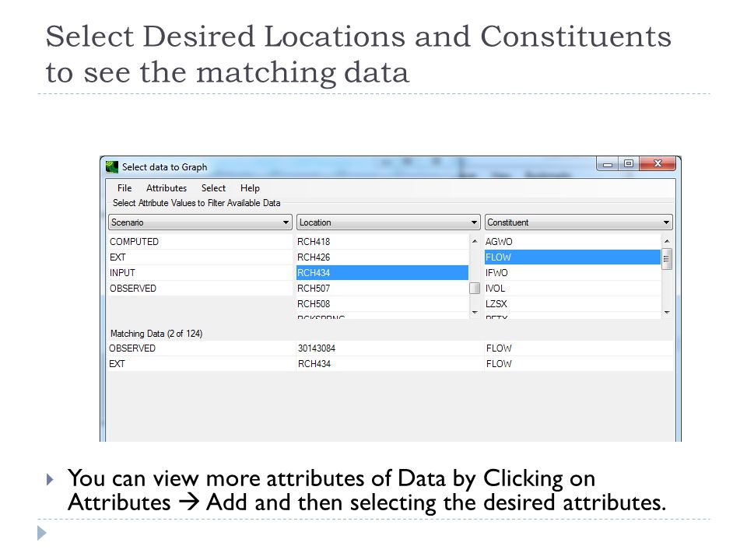Select OBSERVED in the Scenario list

click(200, 289)
